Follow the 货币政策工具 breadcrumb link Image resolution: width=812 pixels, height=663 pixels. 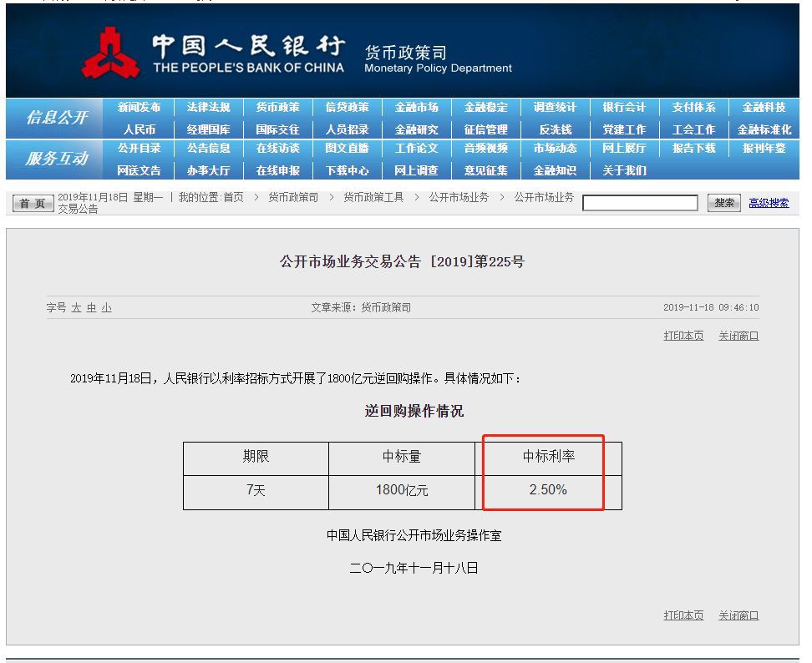click(x=373, y=197)
